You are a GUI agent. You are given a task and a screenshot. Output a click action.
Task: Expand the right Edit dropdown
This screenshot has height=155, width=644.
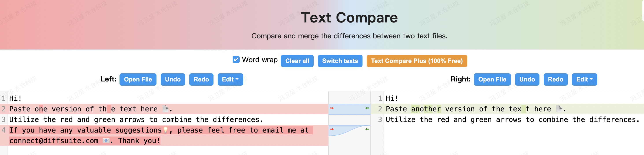[x=584, y=79]
